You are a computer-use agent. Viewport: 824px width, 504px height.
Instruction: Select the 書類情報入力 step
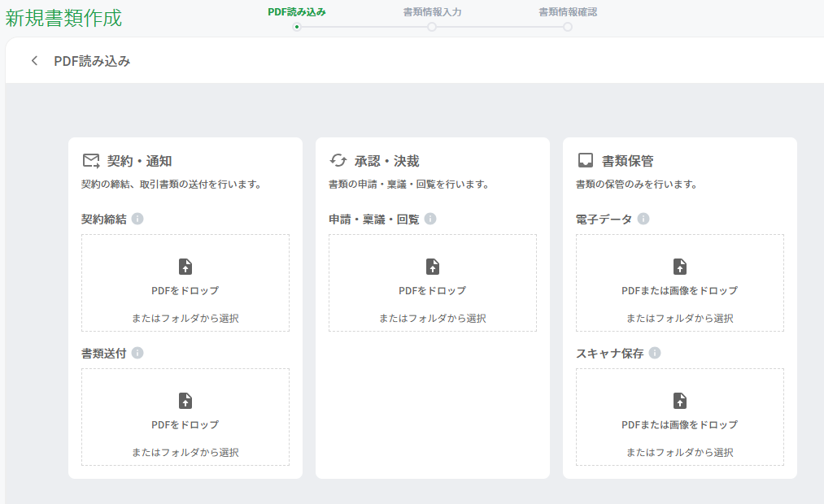tap(433, 12)
